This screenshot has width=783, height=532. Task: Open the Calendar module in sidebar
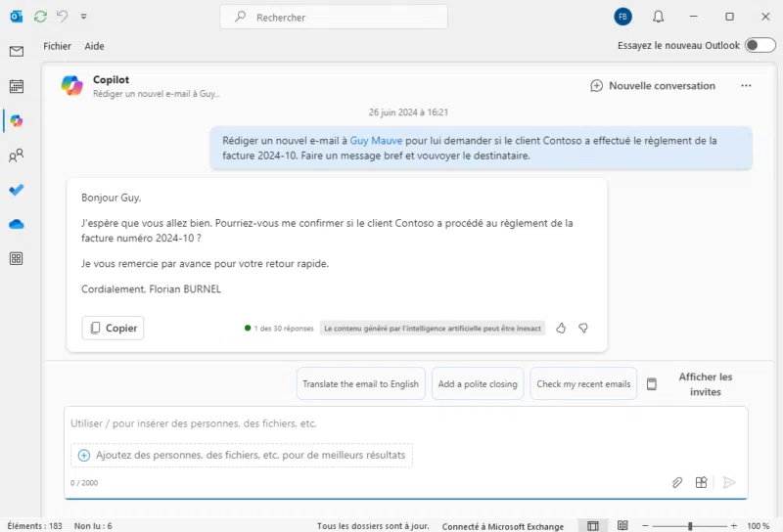click(x=16, y=86)
